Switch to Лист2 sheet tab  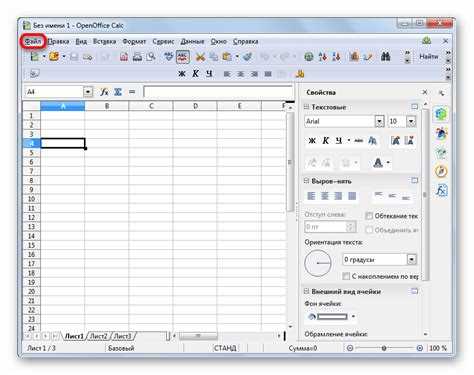click(x=99, y=336)
